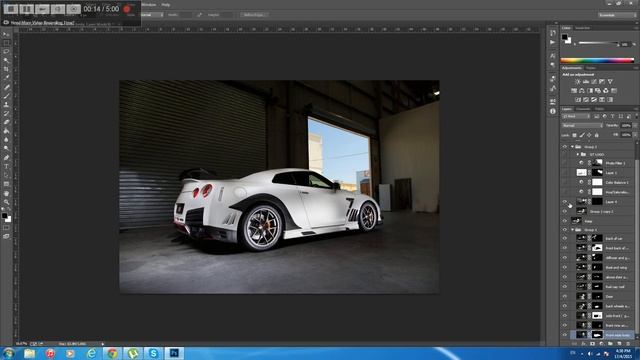
Task: Click the Color panel foreground swatch
Action: (x=564, y=37)
